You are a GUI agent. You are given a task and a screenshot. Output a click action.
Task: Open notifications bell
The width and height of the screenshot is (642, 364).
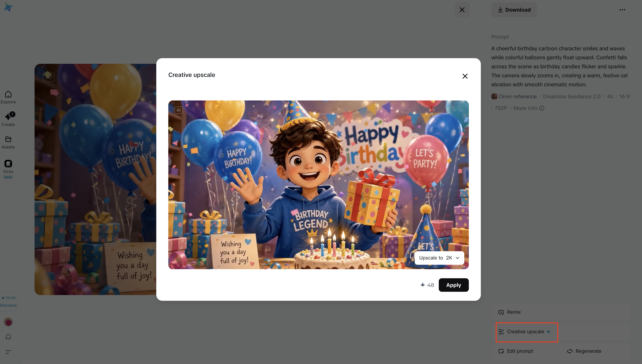[x=8, y=337]
